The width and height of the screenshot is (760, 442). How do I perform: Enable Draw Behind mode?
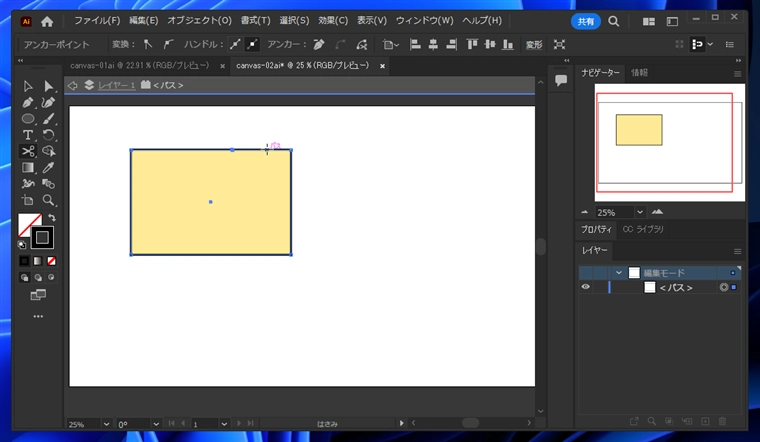[x=38, y=278]
